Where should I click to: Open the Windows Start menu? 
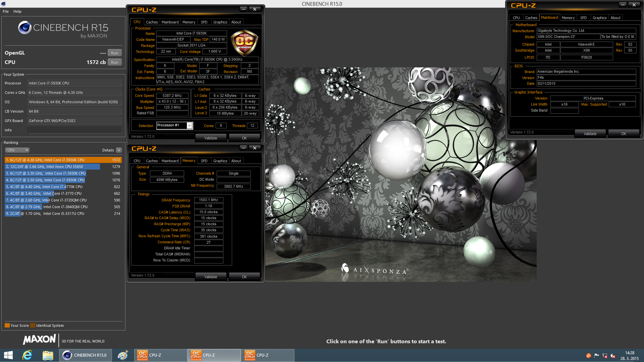pos(8,355)
